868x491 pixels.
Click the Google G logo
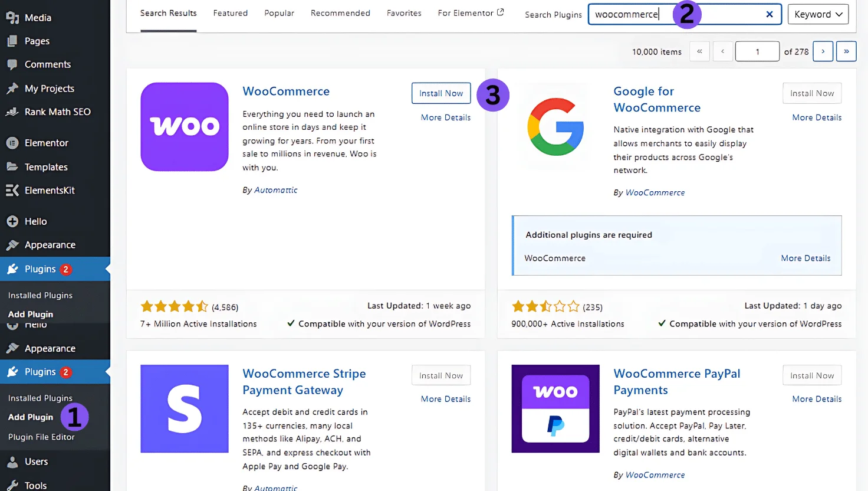click(x=555, y=127)
